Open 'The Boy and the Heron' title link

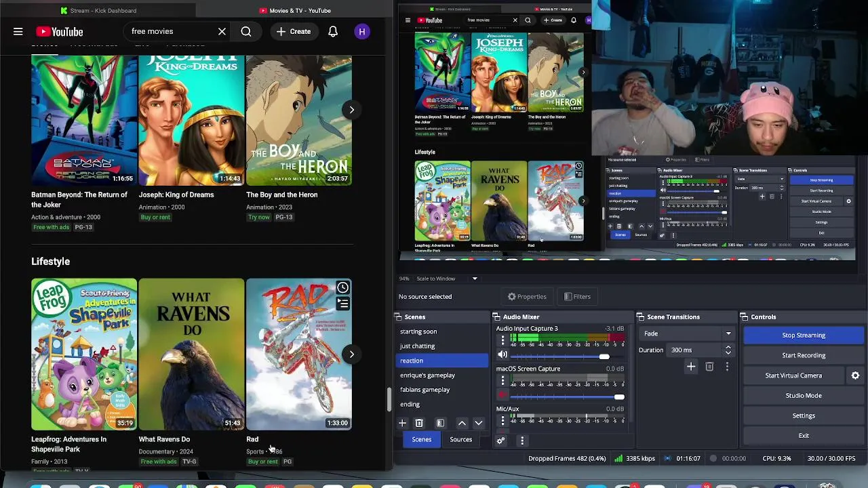point(281,195)
